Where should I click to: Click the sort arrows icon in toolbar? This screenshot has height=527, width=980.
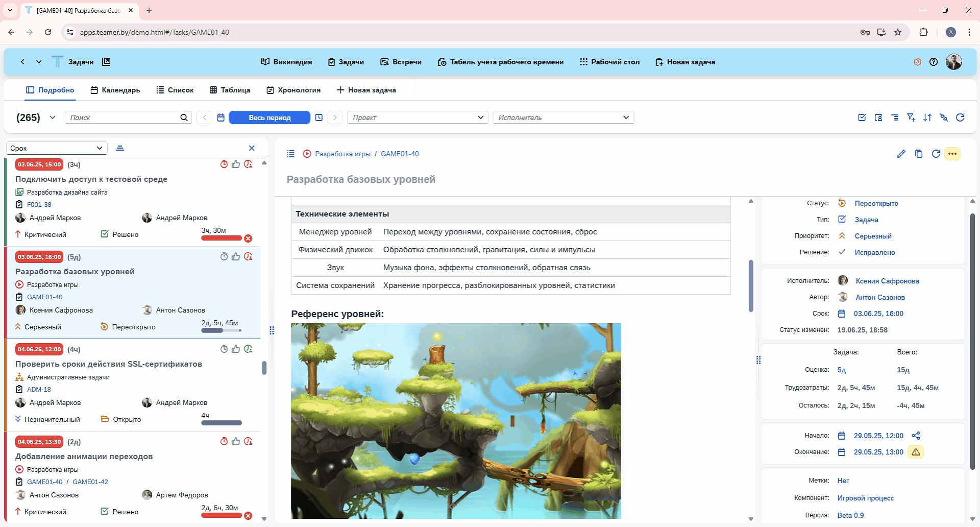point(927,117)
